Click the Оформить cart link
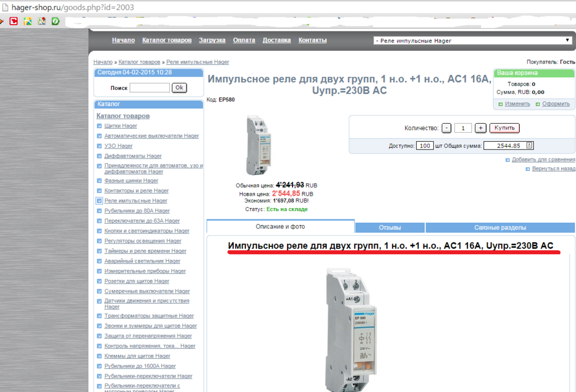This screenshot has width=576, height=392. point(556,104)
